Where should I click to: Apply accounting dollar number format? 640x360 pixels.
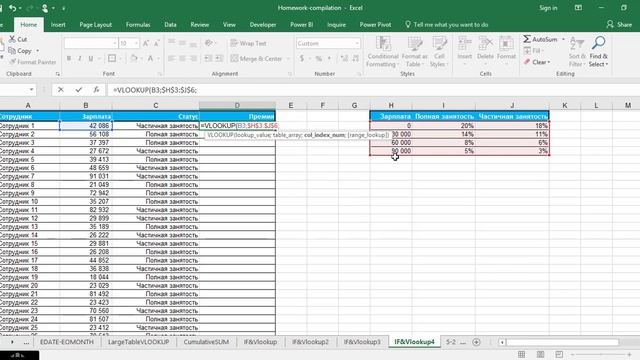(x=302, y=59)
